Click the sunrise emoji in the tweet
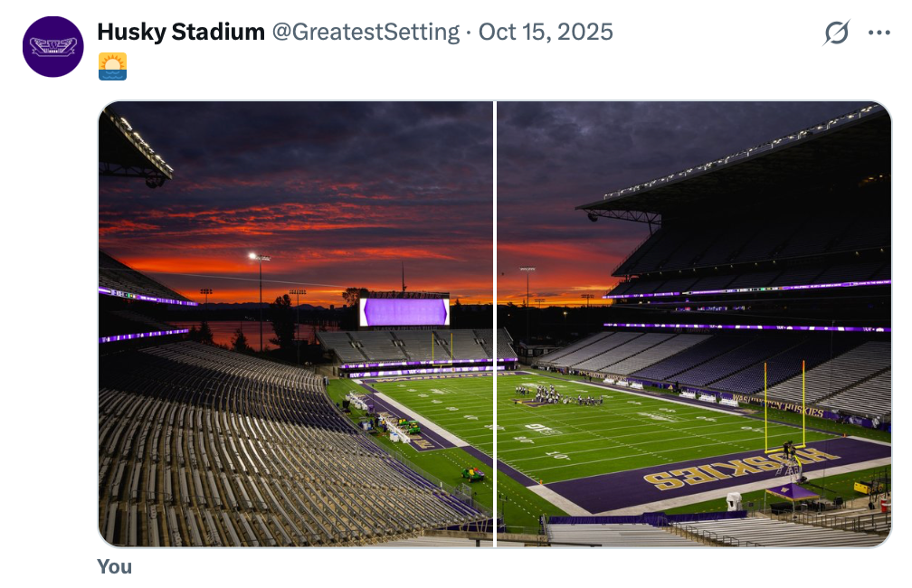Viewport: 912px width, 588px height. (112, 66)
